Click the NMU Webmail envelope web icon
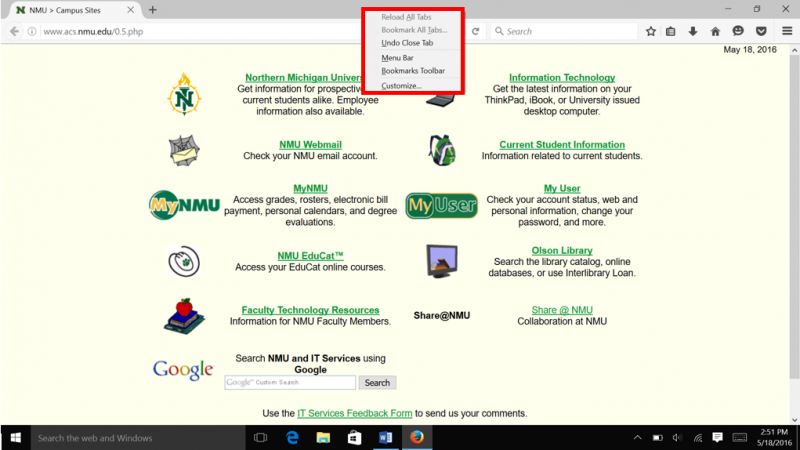800x450 pixels. pos(184,150)
